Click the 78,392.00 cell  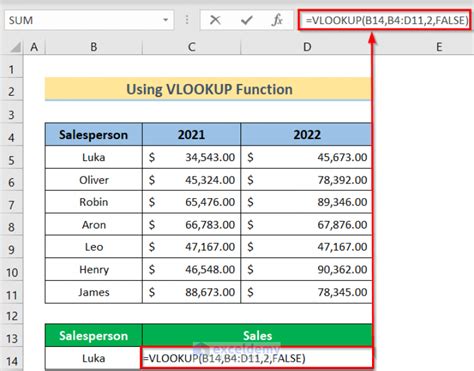(306, 180)
